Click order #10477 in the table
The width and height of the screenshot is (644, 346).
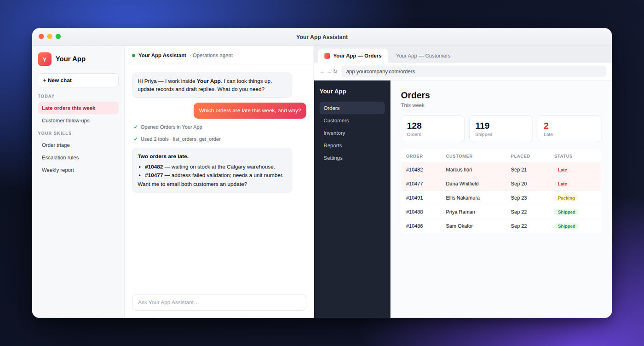[414, 184]
